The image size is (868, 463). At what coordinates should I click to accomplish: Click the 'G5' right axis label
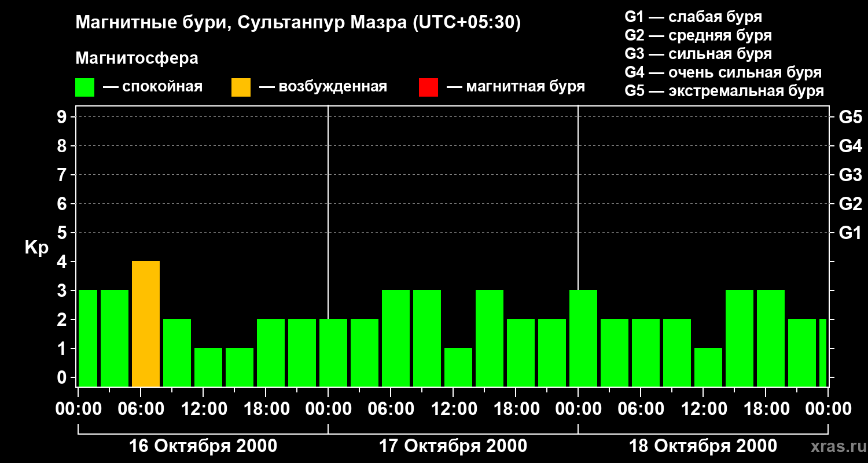coord(850,117)
